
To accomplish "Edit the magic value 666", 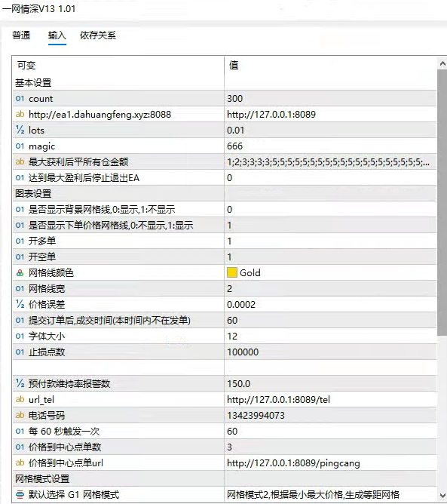I will 330,146.
